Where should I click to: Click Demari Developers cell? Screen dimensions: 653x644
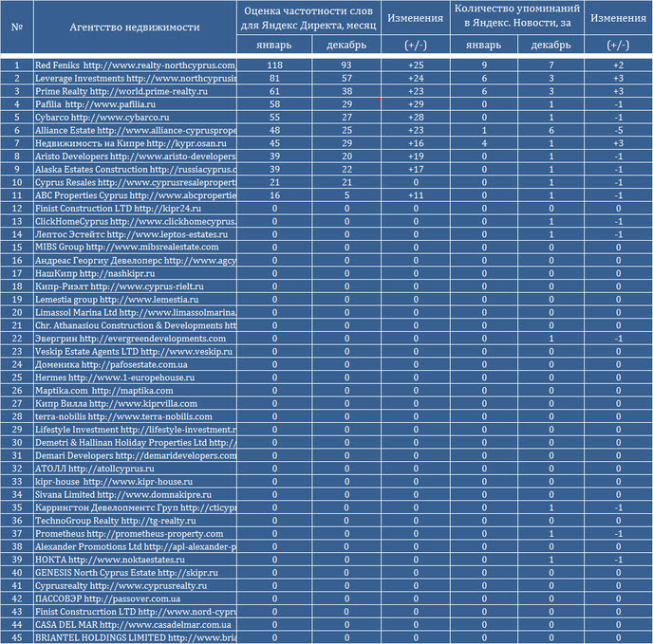coord(135,455)
